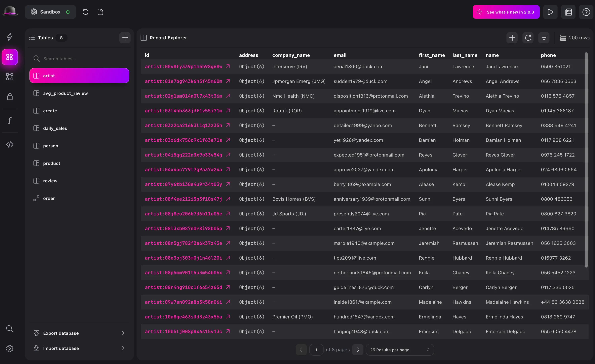
Task: Open the help question mark icon
Action: pos(586,12)
